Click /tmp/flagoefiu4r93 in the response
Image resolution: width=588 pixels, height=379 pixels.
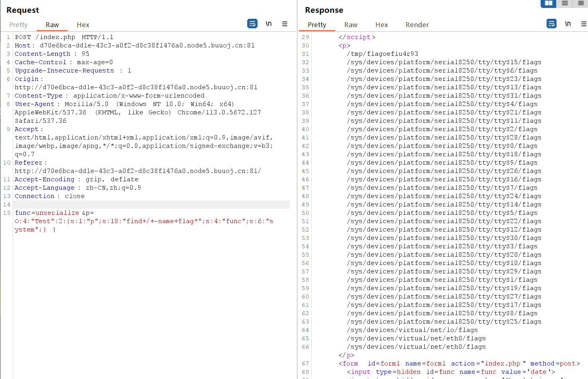(383, 54)
